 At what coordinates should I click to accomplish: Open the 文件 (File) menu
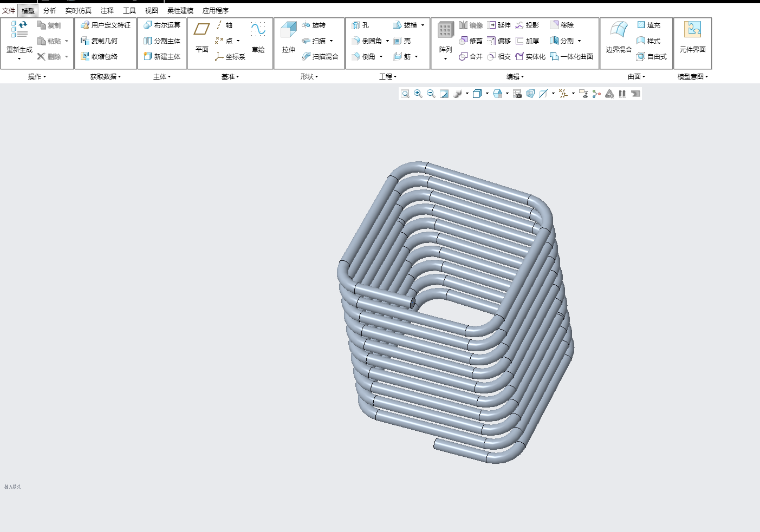click(x=9, y=10)
